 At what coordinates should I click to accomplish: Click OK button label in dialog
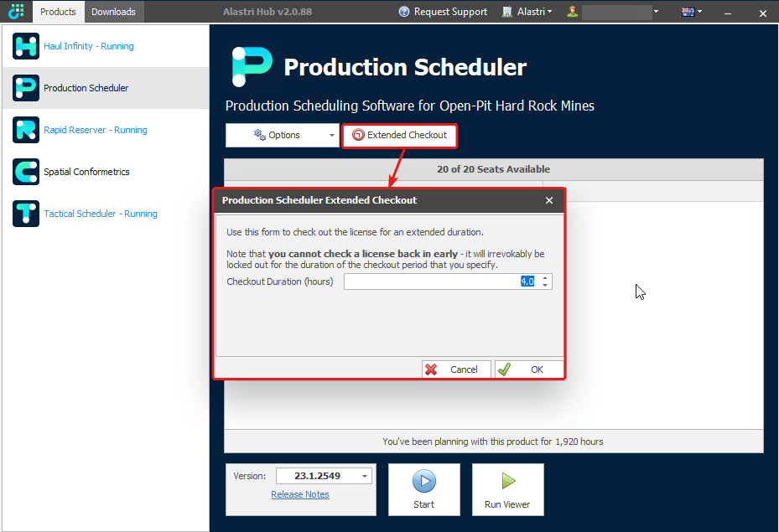click(537, 369)
